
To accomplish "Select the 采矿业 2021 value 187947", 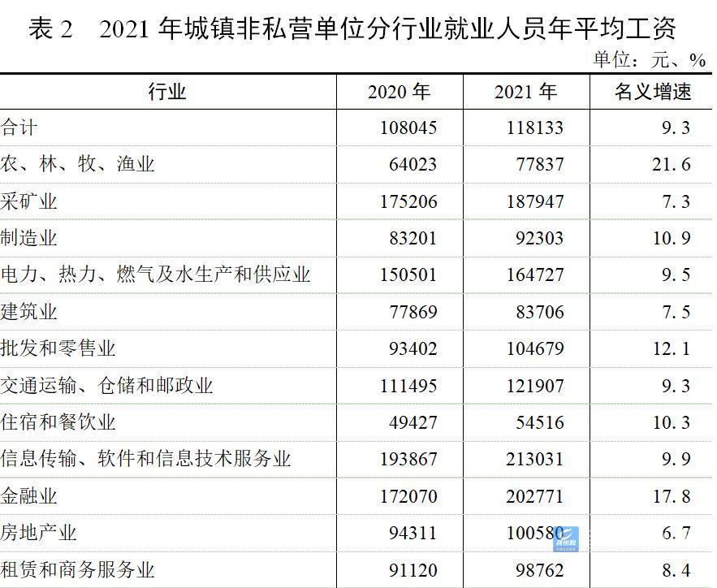I will [528, 201].
